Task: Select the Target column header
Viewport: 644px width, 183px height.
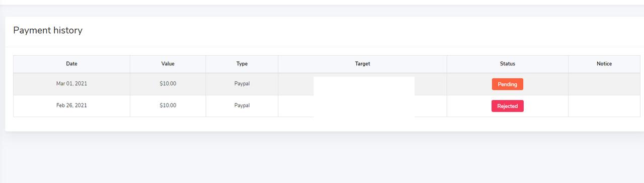Action: 362,64
